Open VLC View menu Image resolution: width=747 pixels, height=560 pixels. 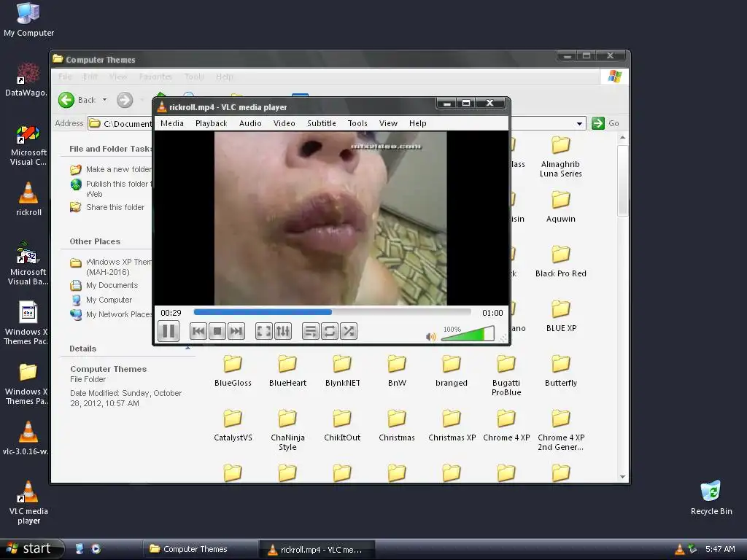(388, 123)
